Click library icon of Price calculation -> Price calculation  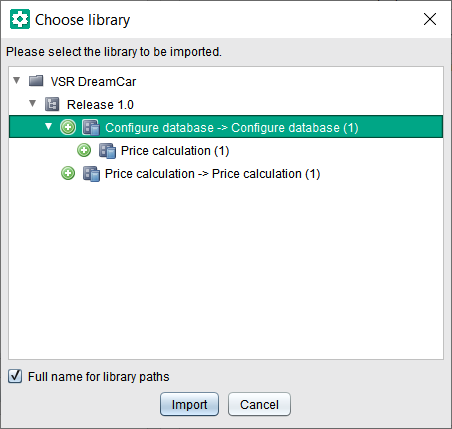(x=91, y=174)
